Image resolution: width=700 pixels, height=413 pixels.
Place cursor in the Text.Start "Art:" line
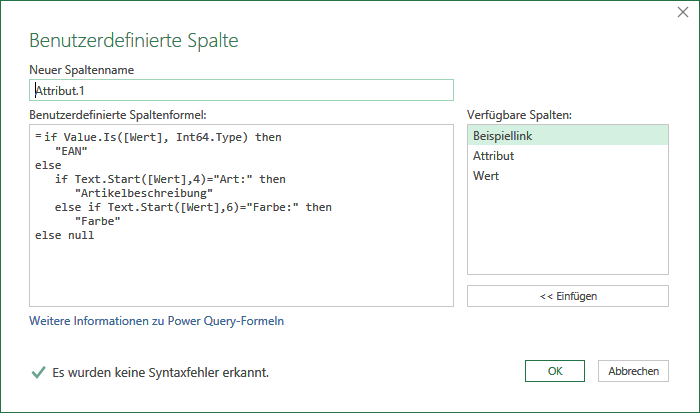pos(170,179)
